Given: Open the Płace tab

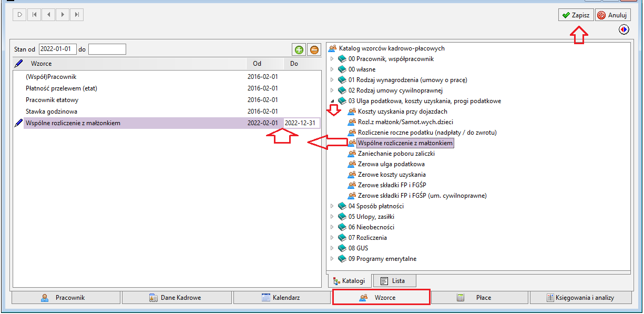Looking at the screenshot, I should coord(479,298).
